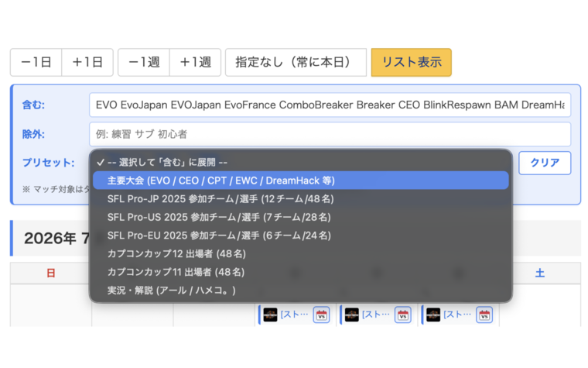Image resolution: width=588 pixels, height=368 pixels.
Task: Click the first VS calendar icon
Action: click(321, 315)
